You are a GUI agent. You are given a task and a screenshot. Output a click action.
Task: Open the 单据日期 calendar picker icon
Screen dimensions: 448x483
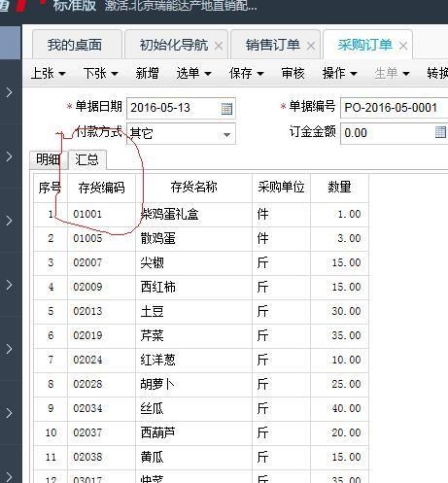point(226,109)
